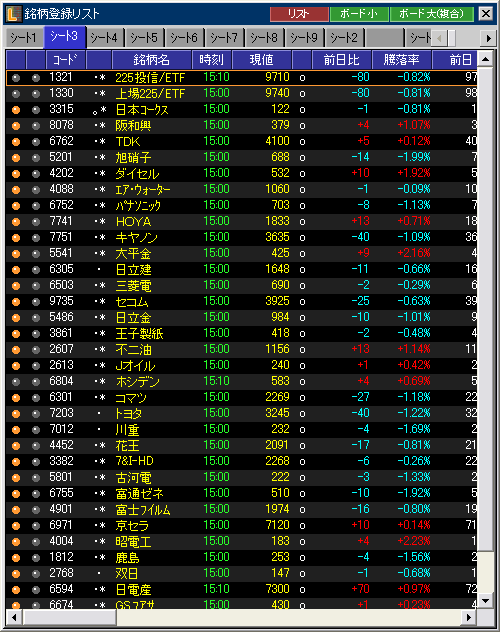
Task: Click the orange dot beside 6762 TDK
Action: pyautogui.click(x=16, y=141)
